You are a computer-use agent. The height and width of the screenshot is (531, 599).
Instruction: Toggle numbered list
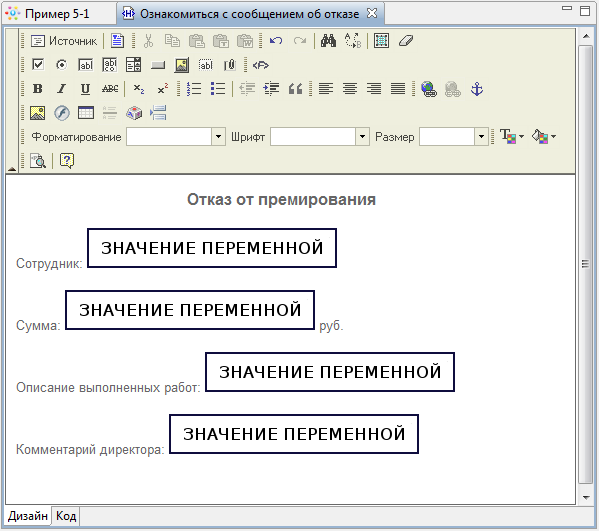194,89
